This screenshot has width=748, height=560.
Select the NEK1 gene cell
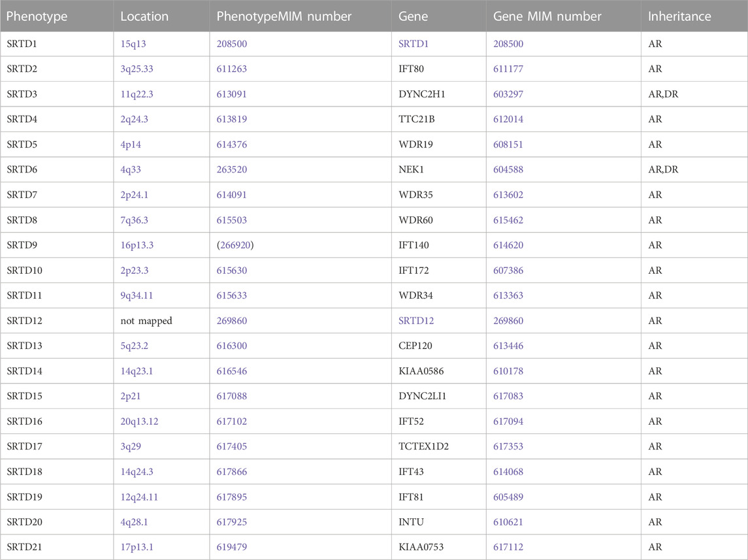point(439,169)
